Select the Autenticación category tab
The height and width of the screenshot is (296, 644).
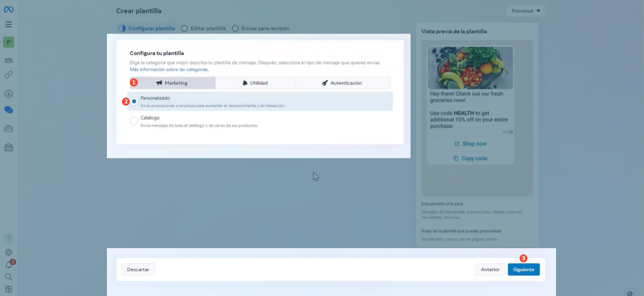(x=343, y=83)
